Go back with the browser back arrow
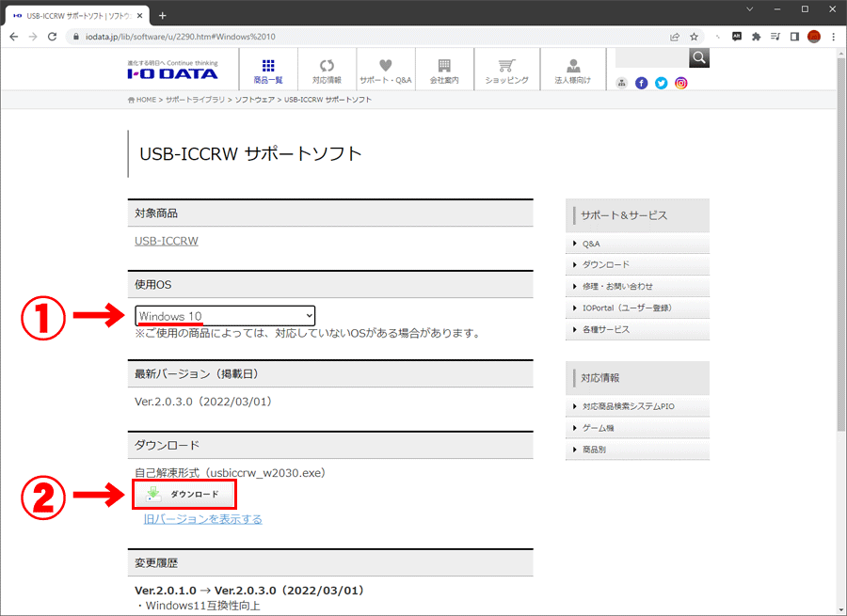847x616 pixels. [14, 37]
